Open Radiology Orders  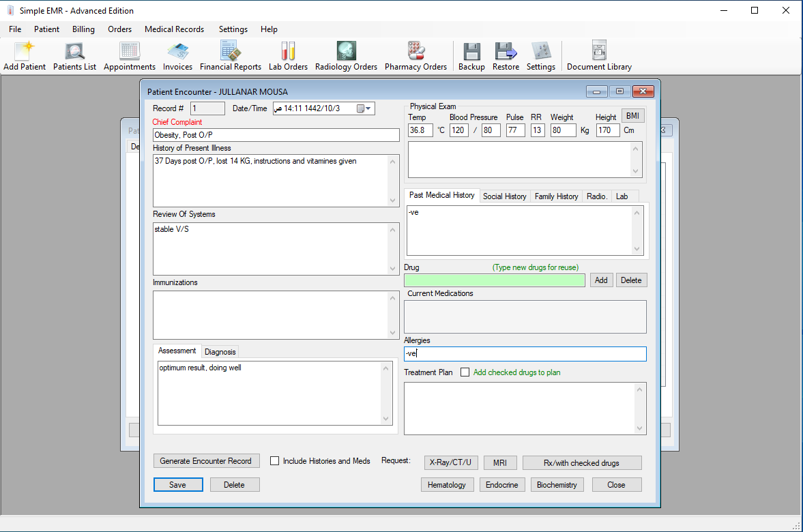pyautogui.click(x=346, y=55)
